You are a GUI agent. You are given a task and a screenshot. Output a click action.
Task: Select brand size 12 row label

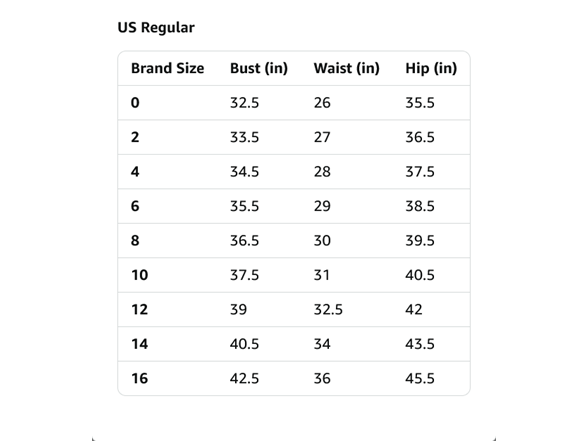click(x=140, y=310)
